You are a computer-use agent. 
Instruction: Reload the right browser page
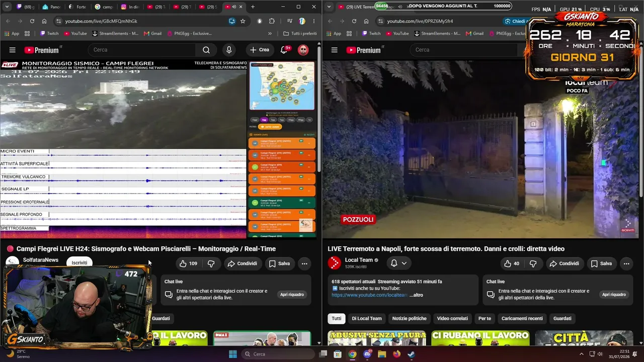354,21
